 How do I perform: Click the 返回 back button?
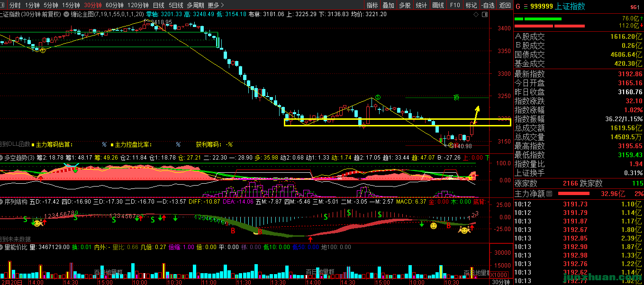point(505,5)
